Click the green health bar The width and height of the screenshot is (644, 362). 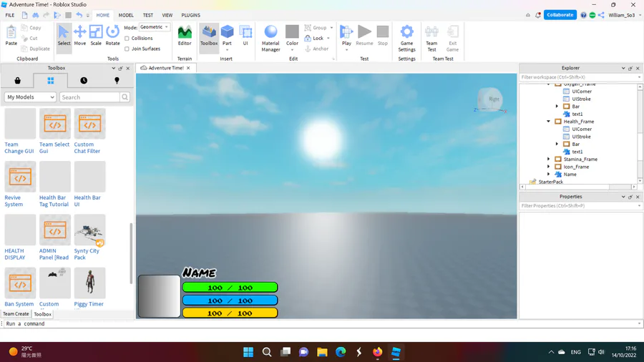pos(230,288)
